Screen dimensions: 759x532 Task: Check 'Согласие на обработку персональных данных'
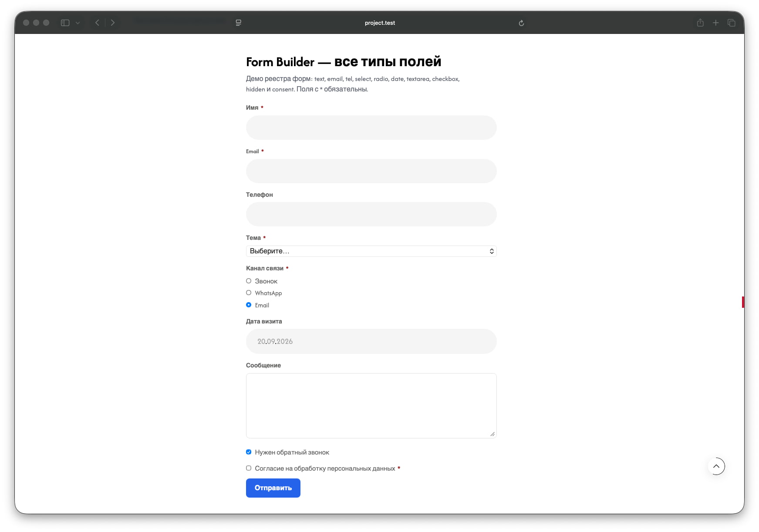249,468
